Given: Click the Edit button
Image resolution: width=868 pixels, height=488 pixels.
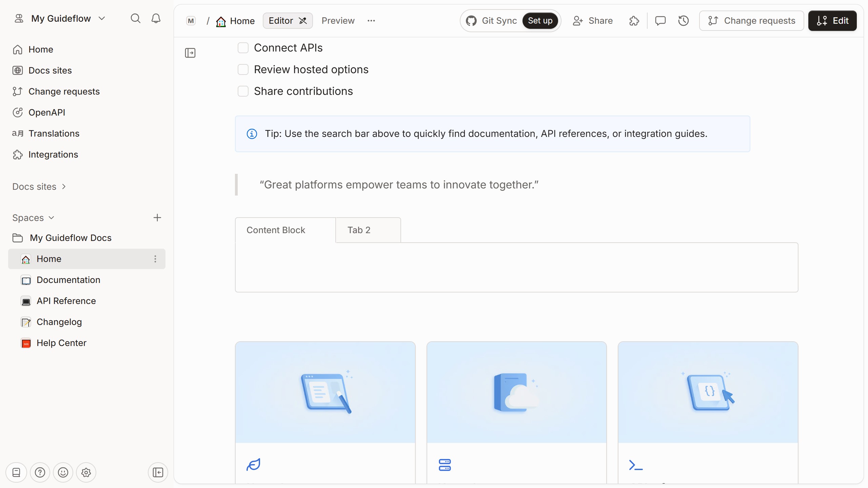Looking at the screenshot, I should pos(832,21).
